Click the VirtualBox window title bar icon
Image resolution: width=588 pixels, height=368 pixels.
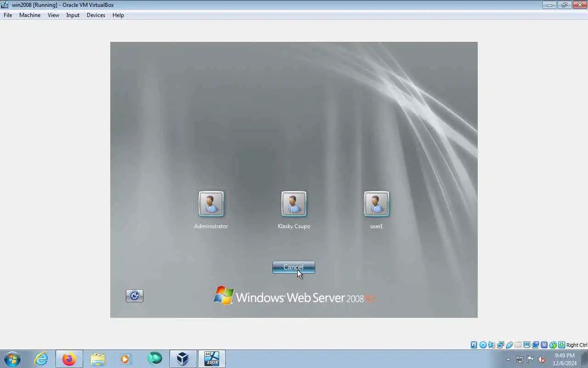click(5, 5)
